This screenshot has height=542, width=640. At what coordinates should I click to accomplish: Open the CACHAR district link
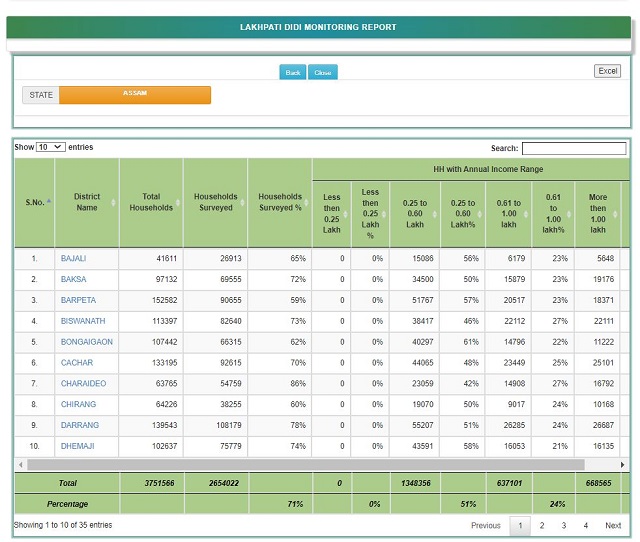pos(75,362)
